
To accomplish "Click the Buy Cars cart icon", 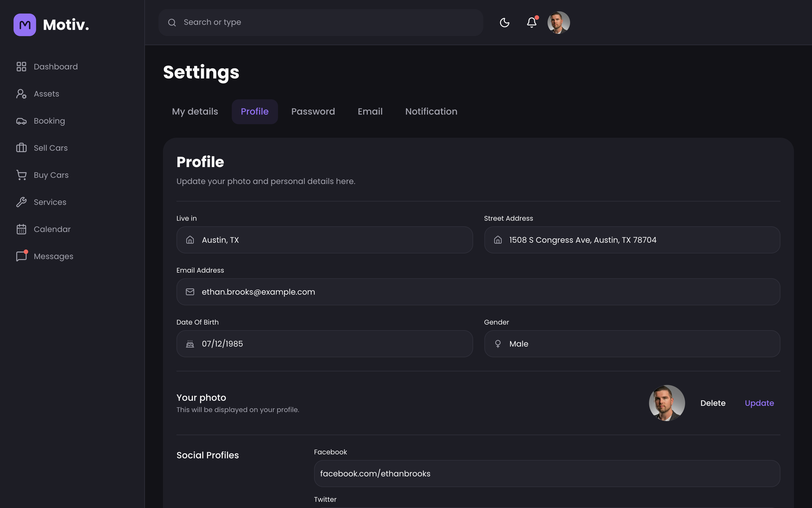I will (x=21, y=175).
